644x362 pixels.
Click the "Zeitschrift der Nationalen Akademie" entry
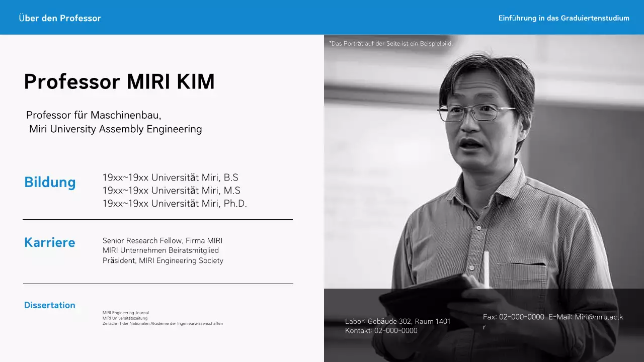coord(163,323)
